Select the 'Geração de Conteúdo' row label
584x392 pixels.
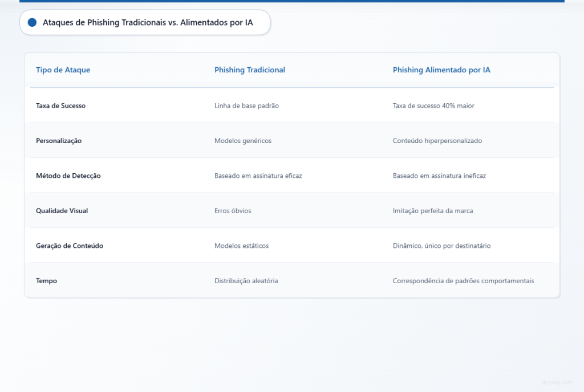pos(70,246)
